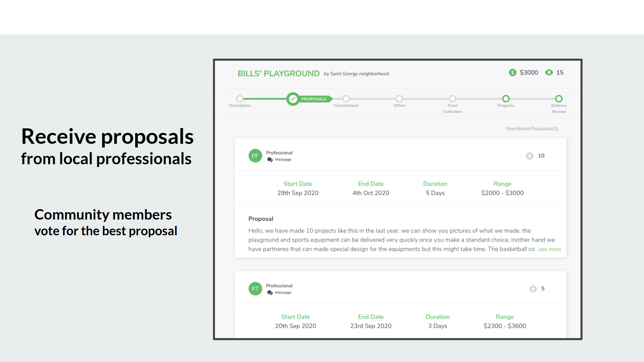Screen dimensions: 644x362
Task: Open the Delivery Review step
Action: 558,99
